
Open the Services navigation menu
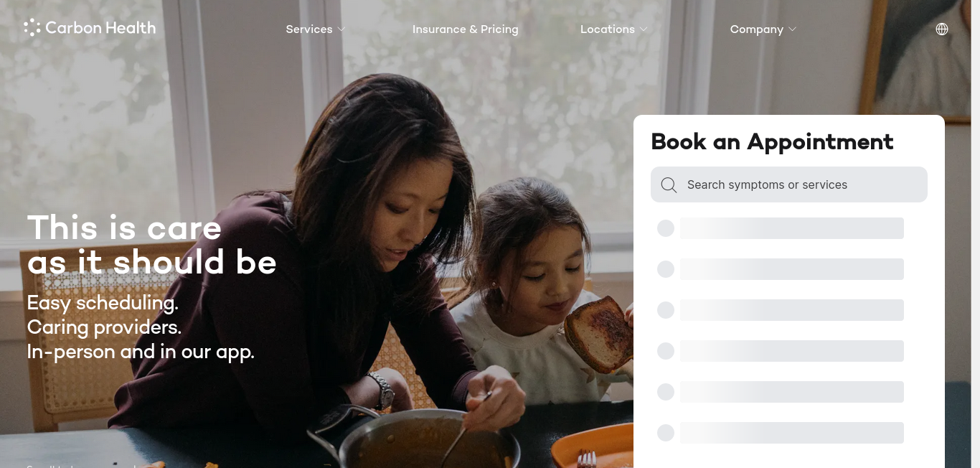309,29
